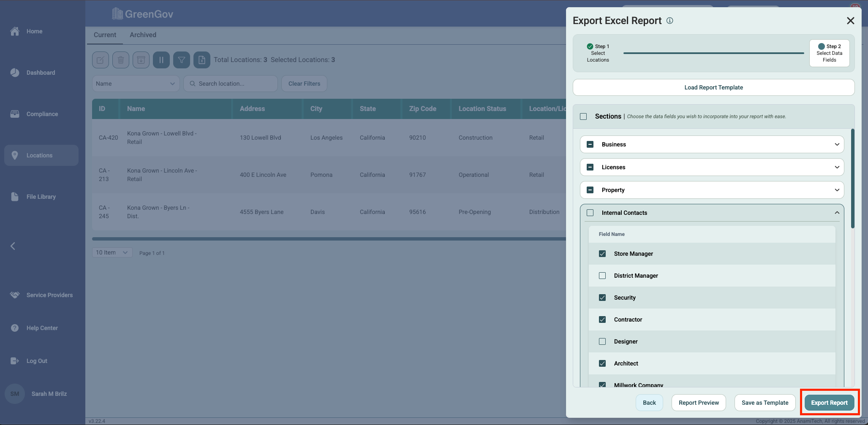Image resolution: width=868 pixels, height=425 pixels.
Task: Click Save as Template button
Action: [765, 403]
